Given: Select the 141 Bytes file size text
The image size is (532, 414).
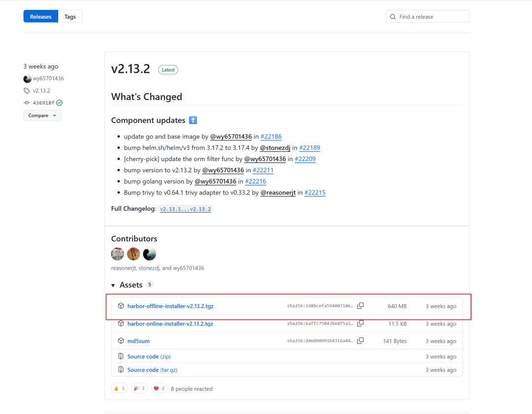Looking at the screenshot, I should point(395,341).
